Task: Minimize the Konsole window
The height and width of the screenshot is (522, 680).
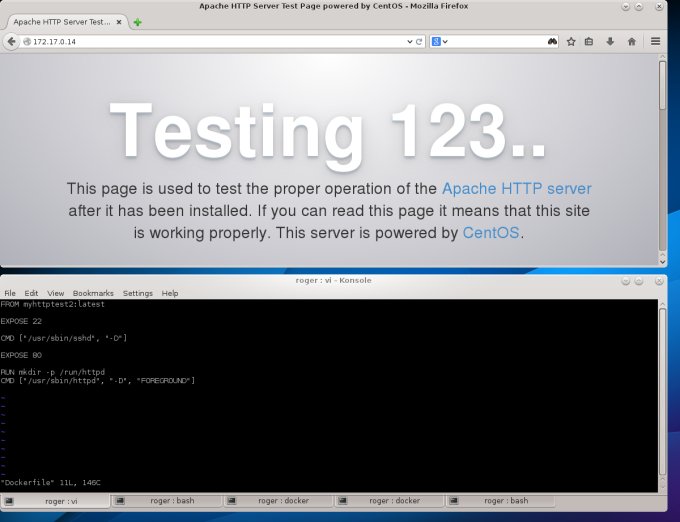Action: coord(625,281)
